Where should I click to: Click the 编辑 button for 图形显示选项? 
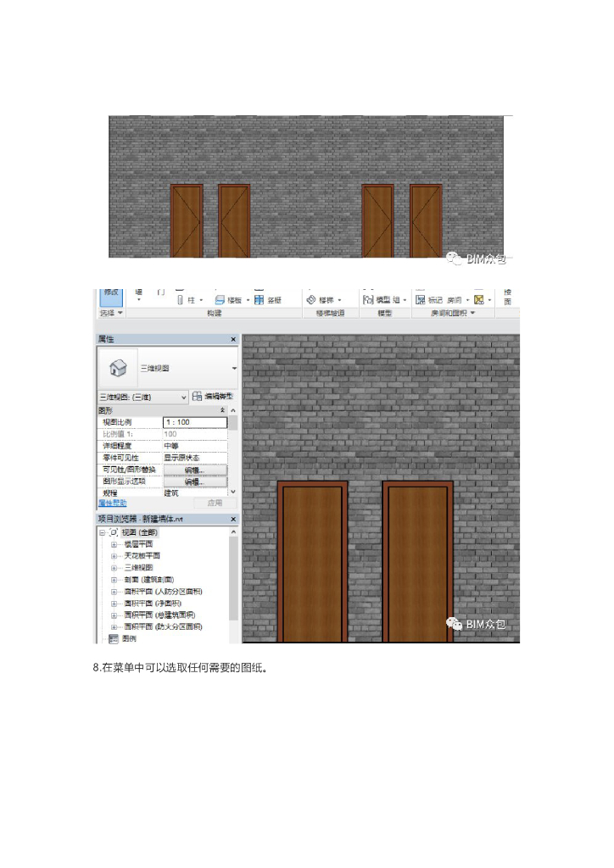pos(195,481)
